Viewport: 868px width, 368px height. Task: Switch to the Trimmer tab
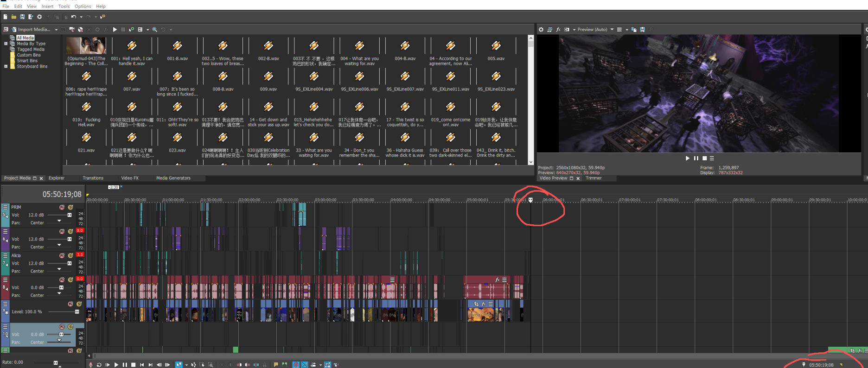(593, 178)
